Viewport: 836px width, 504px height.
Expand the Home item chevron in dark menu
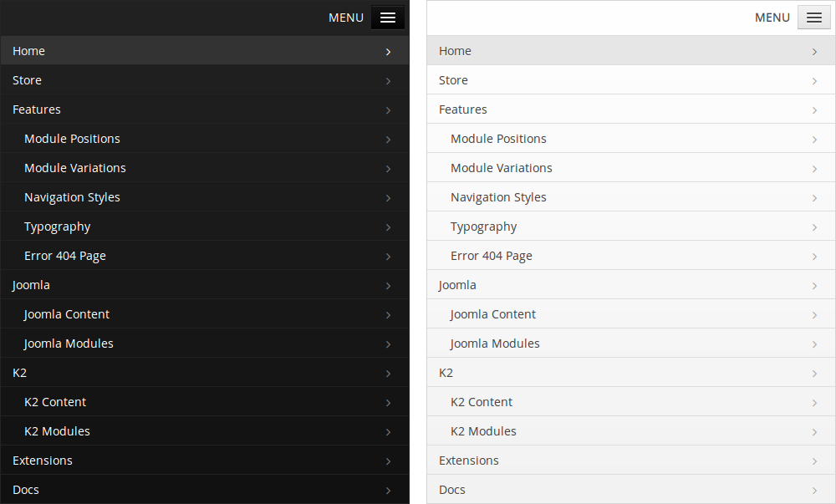[x=388, y=50]
